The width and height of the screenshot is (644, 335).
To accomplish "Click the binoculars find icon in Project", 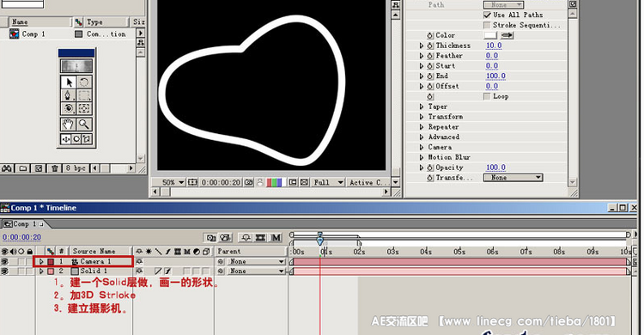I will (7, 168).
